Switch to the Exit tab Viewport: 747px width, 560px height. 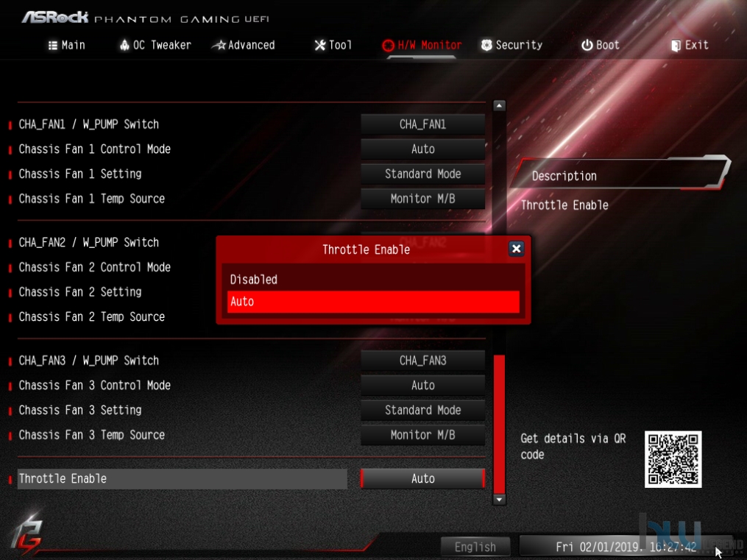(x=690, y=45)
